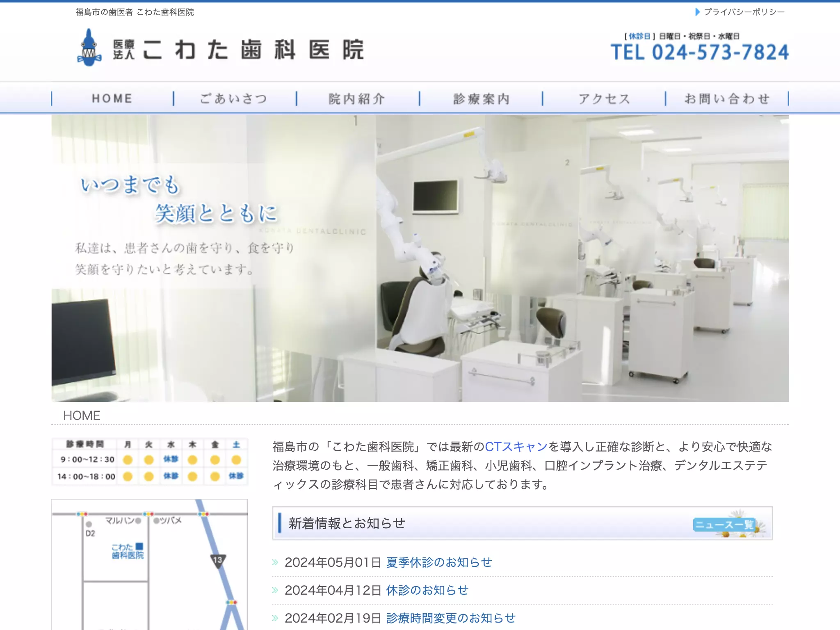840x630 pixels.
Task: Click the clinic treatment room hero image
Action: [420, 258]
